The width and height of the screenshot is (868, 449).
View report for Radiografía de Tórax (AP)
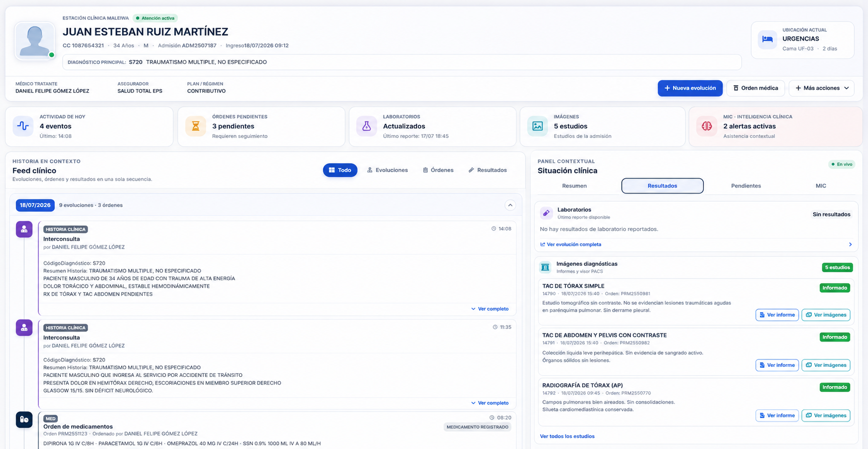pyautogui.click(x=777, y=416)
